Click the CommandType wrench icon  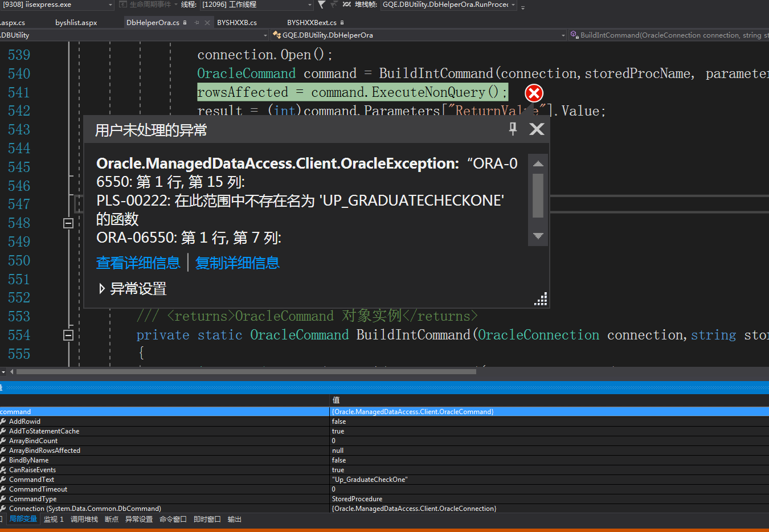coord(3,499)
